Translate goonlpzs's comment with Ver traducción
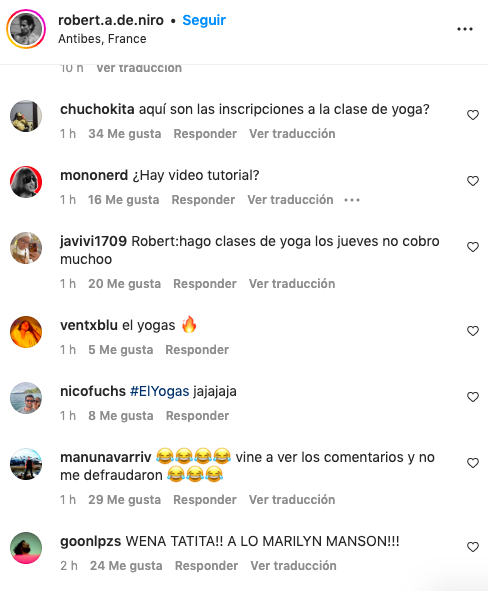 [x=293, y=565]
